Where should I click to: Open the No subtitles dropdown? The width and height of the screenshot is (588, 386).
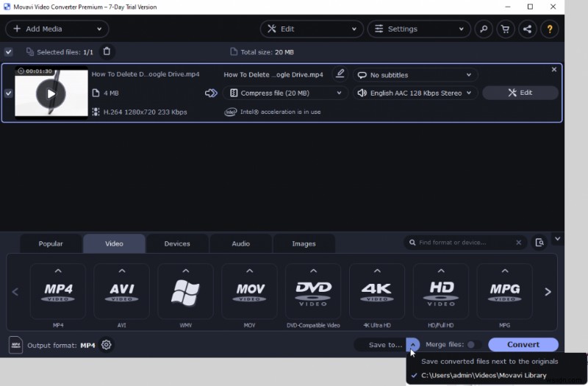(x=415, y=75)
